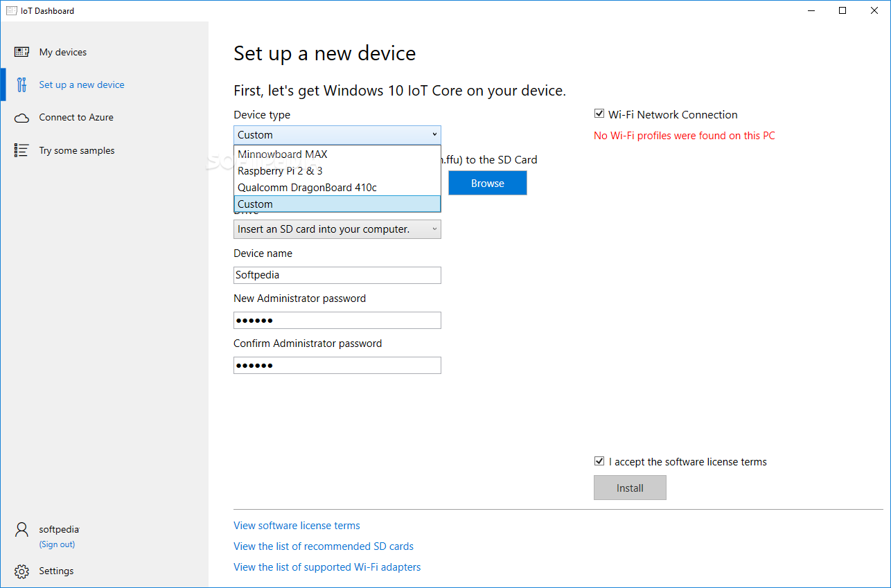
Task: Click the Connect to Azure cloud icon
Action: coord(21,118)
